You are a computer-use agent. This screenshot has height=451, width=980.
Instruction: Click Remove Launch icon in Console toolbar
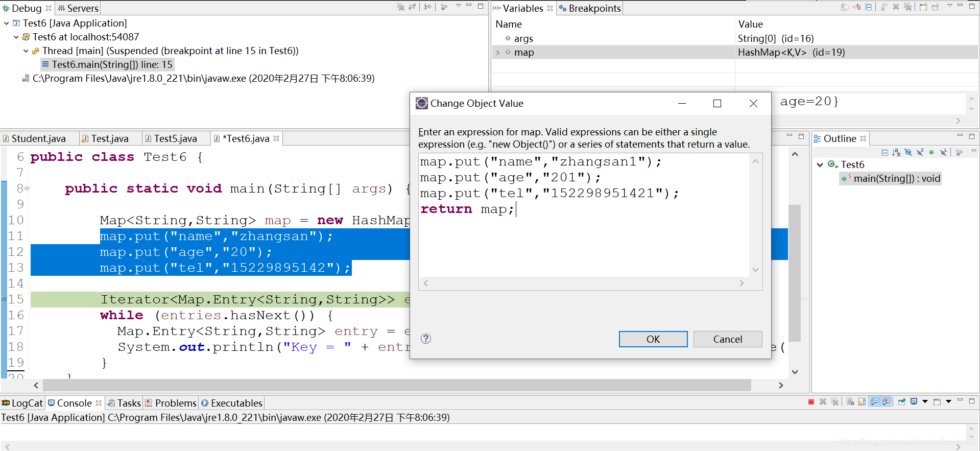pyautogui.click(x=823, y=401)
